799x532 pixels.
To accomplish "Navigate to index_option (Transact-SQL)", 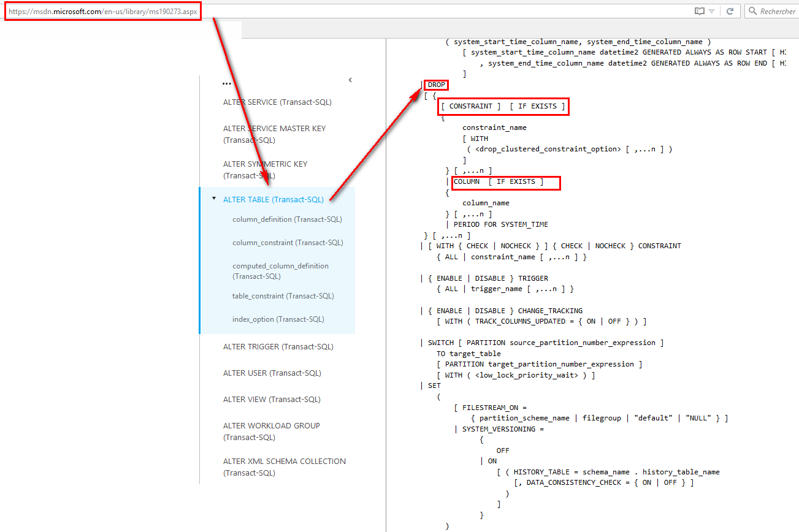I will [x=278, y=319].
